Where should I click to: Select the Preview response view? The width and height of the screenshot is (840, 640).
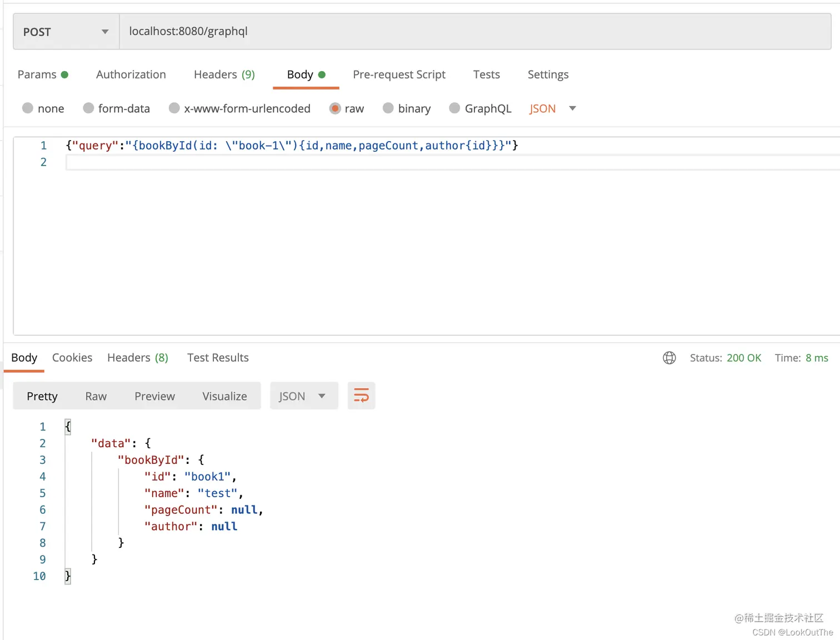154,396
